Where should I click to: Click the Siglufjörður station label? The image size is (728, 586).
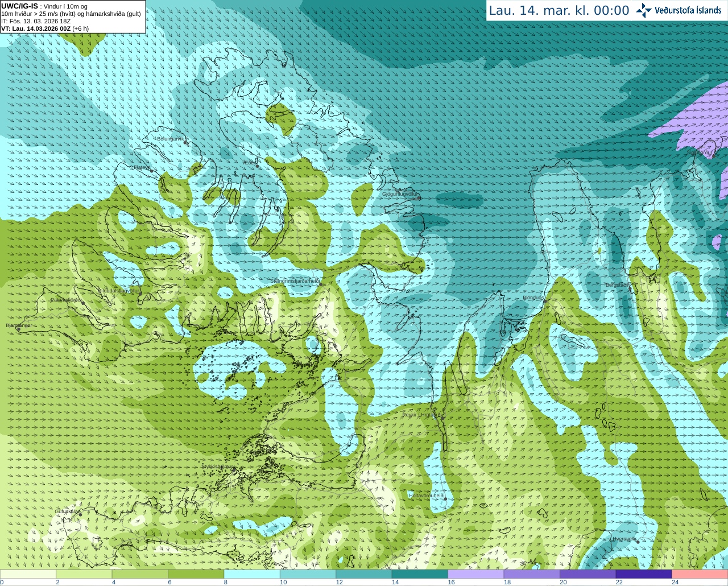699,152
